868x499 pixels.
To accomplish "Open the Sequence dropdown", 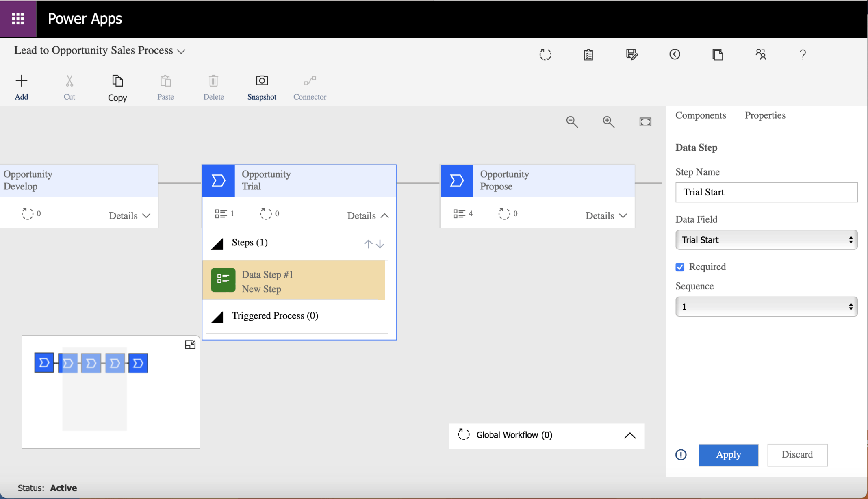I will (766, 306).
